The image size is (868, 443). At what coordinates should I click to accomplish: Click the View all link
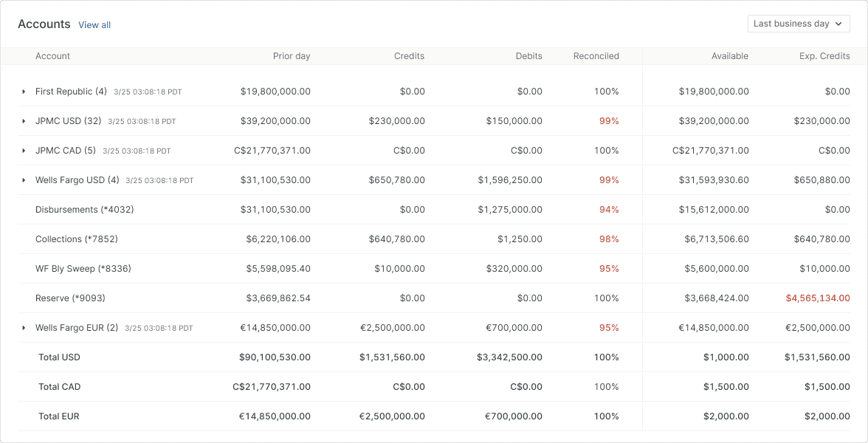[94, 25]
